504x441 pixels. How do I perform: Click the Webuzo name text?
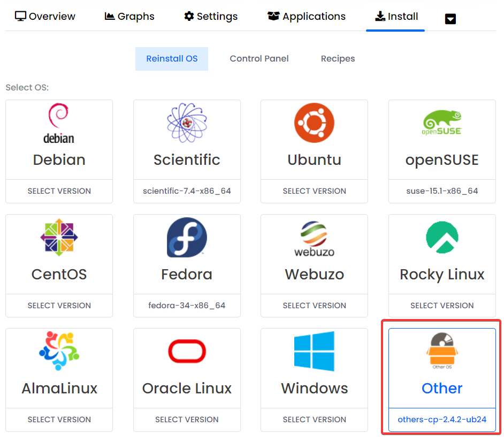315,275
